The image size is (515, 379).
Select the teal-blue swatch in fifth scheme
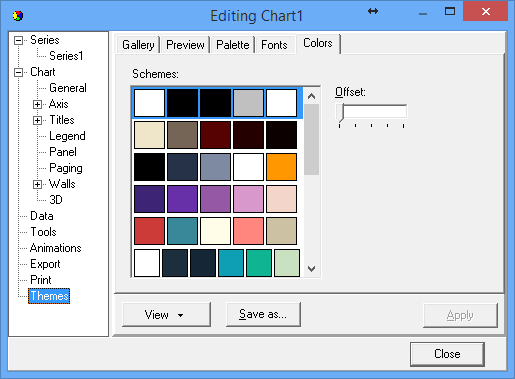[x=182, y=231]
